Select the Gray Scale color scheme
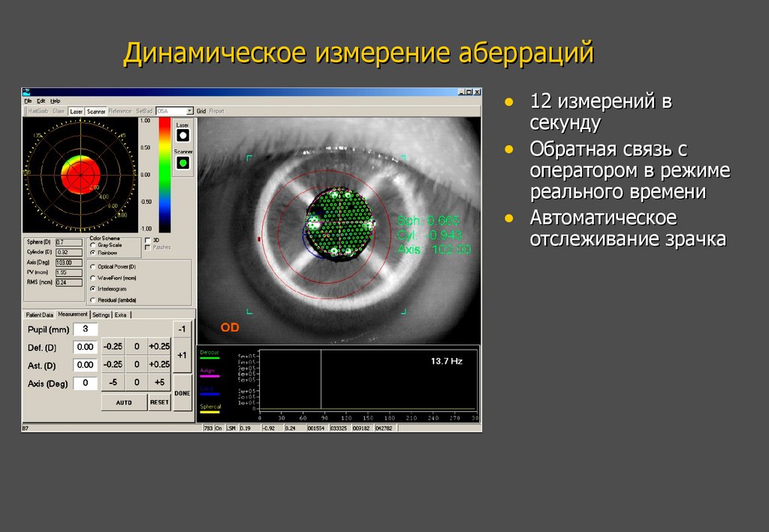The image size is (769, 532). pos(92,245)
